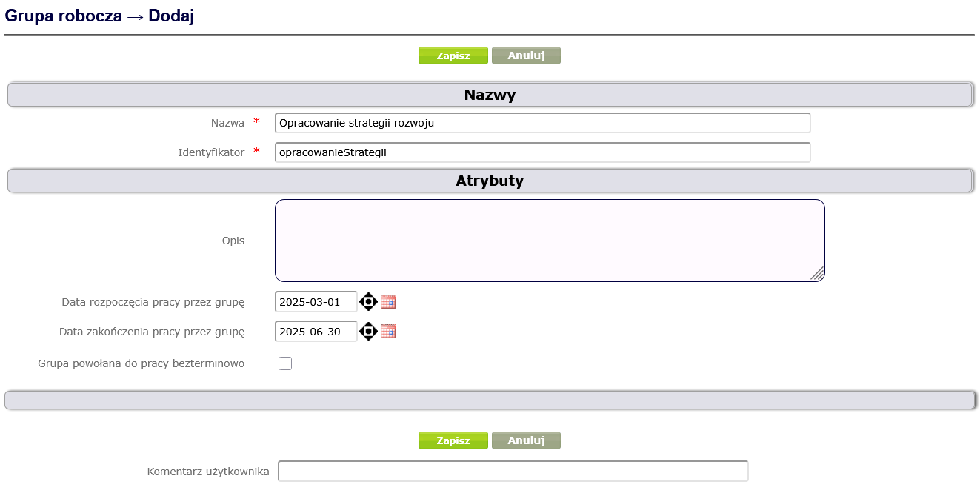
Task: Collapse the Atrybuty section header
Action: click(x=489, y=181)
